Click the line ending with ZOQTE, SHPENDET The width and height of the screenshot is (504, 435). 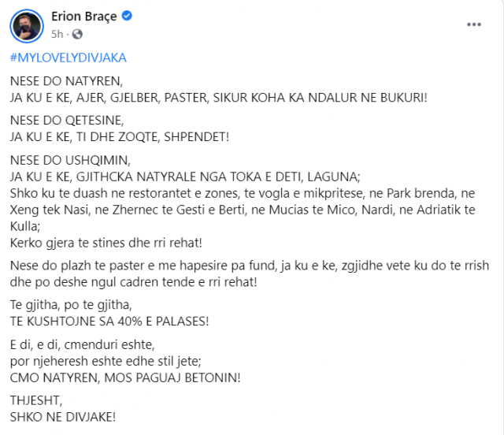coord(120,137)
